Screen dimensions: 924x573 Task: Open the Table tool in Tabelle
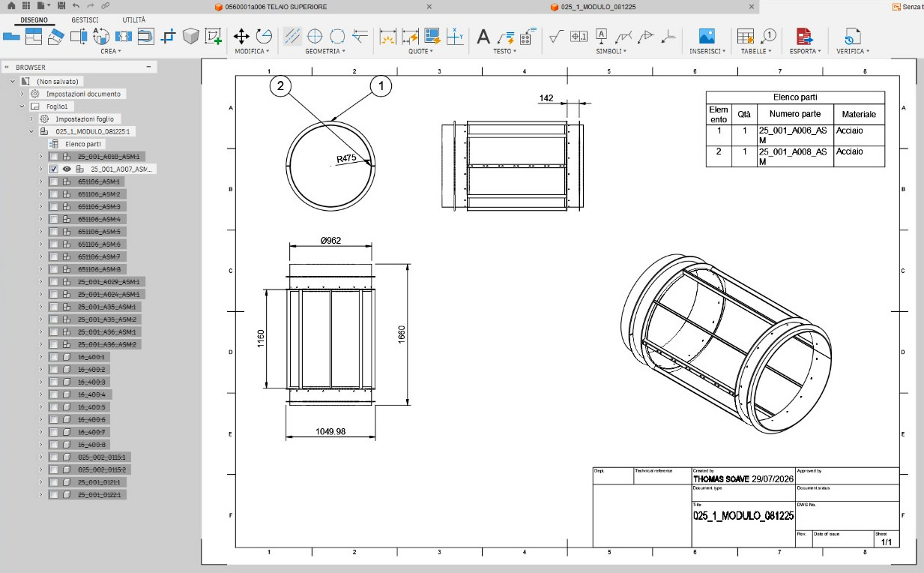(745, 36)
